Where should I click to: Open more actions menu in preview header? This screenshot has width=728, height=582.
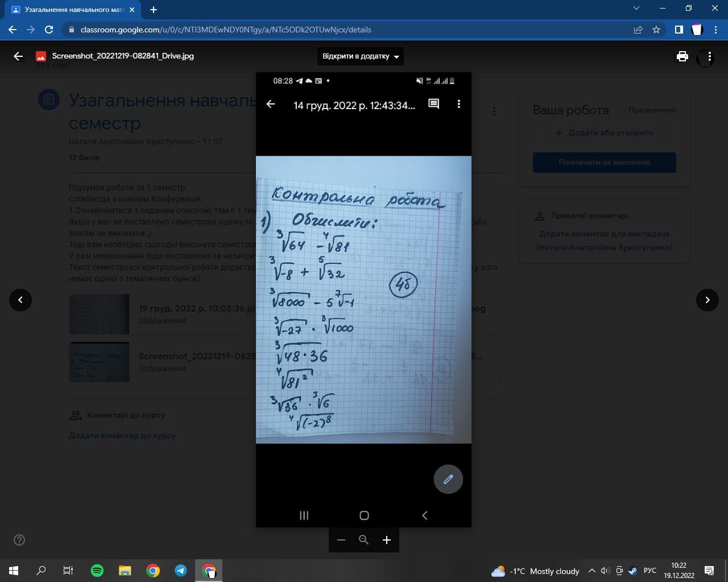[709, 56]
